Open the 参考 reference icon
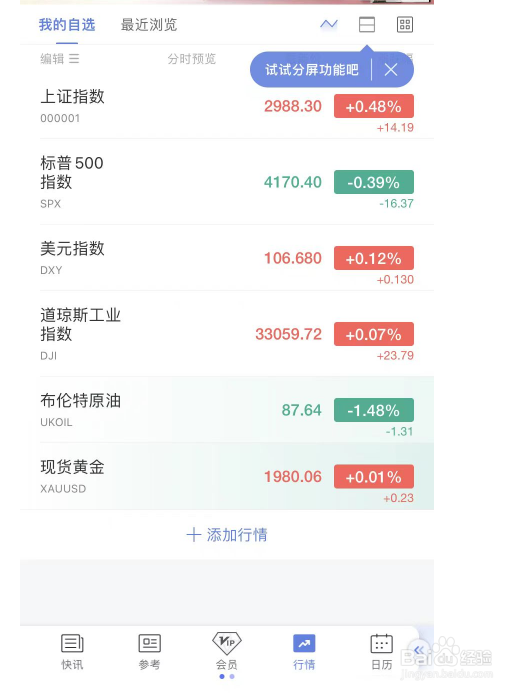The width and height of the screenshot is (523, 693). (149, 651)
